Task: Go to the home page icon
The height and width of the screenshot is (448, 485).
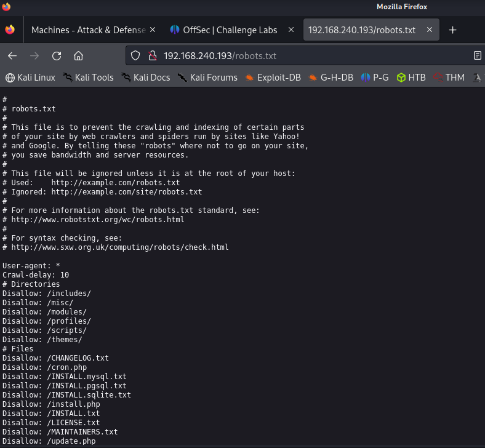Action: (78, 56)
